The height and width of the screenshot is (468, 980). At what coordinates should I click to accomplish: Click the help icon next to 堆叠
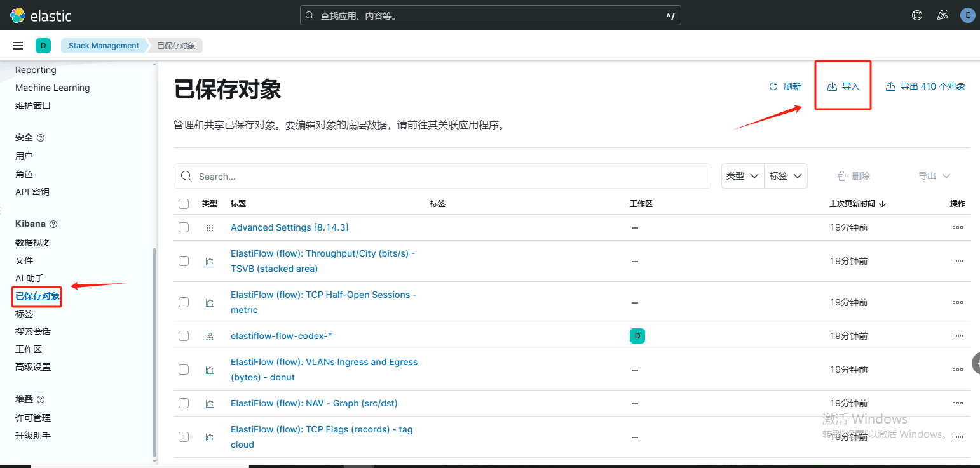(x=41, y=399)
